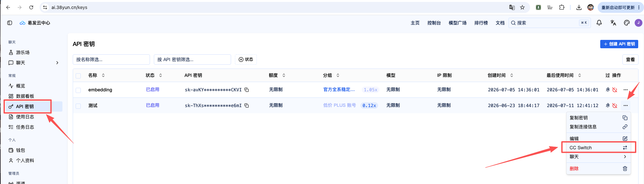This screenshot has width=644, height=184.
Task: Open the Chrome profile avatar
Action: coord(590,7)
